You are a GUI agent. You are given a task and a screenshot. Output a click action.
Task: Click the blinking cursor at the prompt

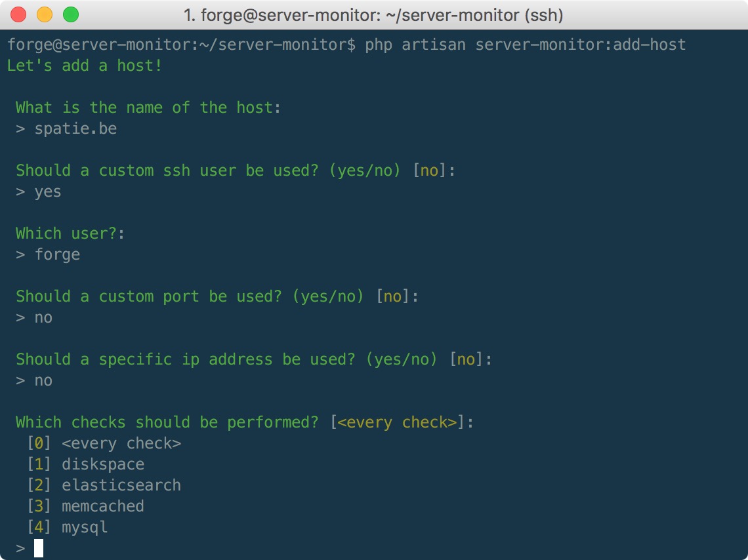coord(39,548)
